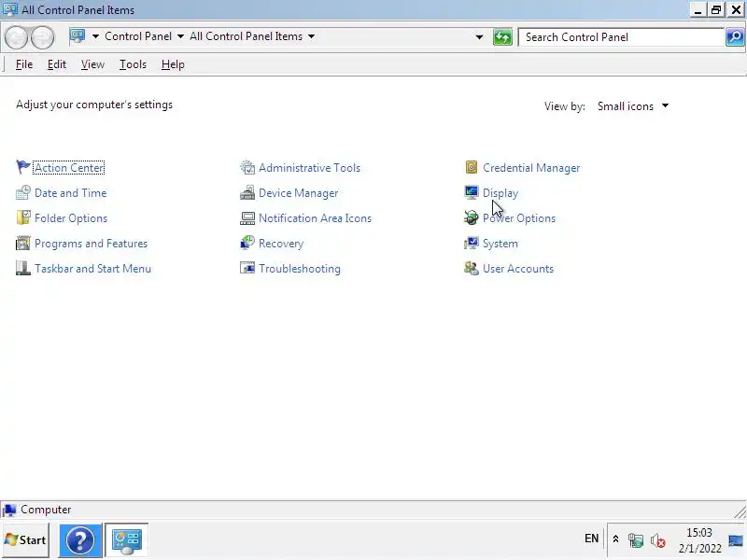Click the Administrative Tools icon

[x=247, y=167]
